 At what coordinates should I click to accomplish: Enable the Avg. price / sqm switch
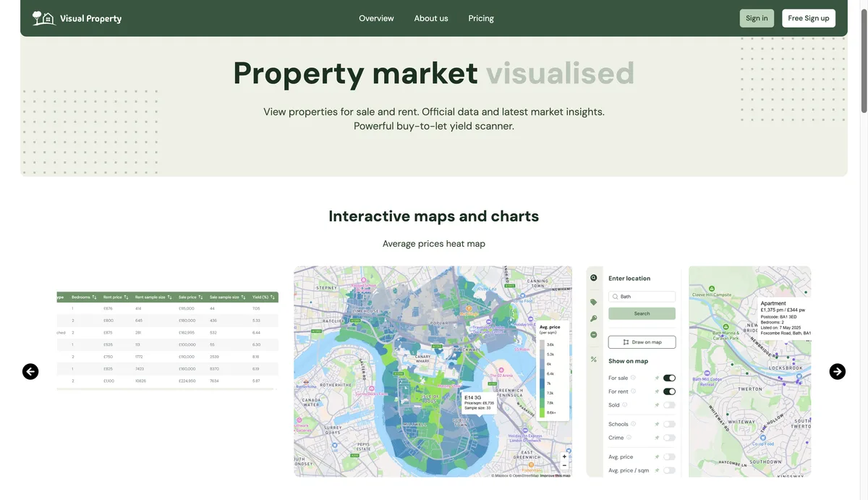pos(669,470)
